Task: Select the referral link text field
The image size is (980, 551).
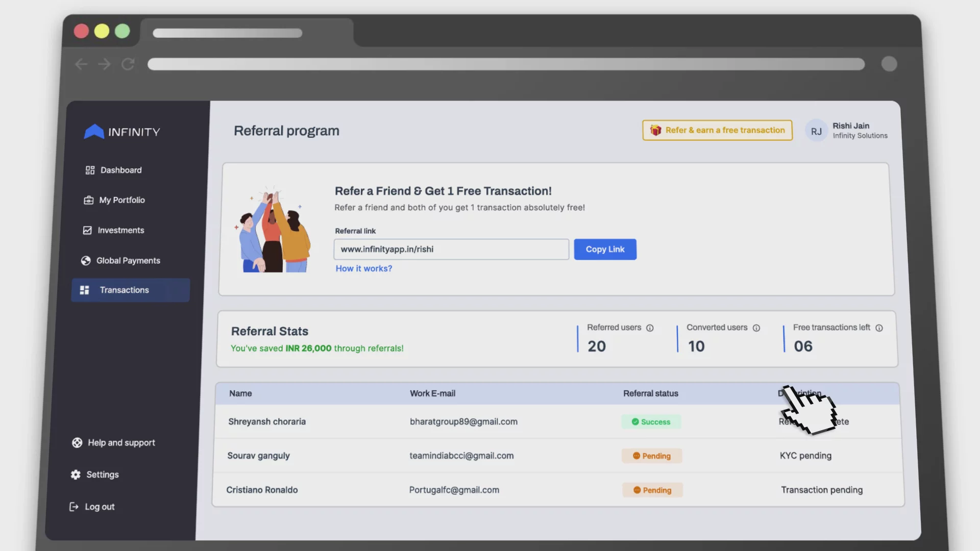Action: coord(451,249)
